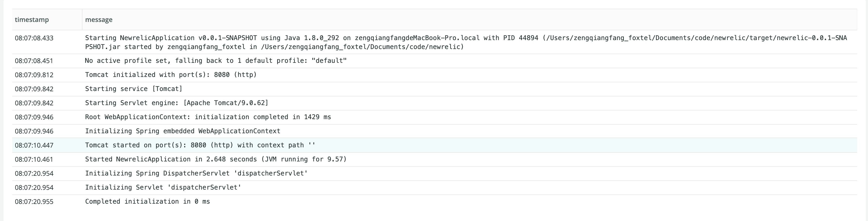Image resolution: width=868 pixels, height=221 pixels.
Task: Select timestamp 08:07:08.433
Action: pyautogui.click(x=34, y=38)
